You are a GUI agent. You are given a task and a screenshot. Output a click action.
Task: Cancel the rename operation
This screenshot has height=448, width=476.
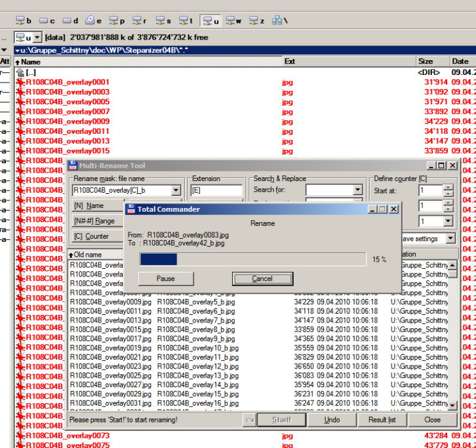click(262, 278)
